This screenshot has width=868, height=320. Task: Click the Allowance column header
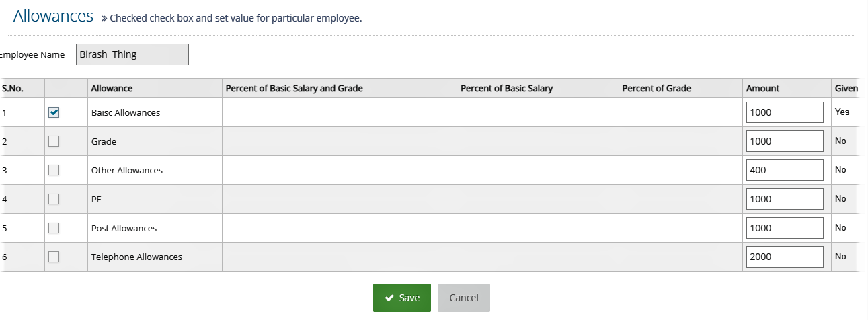coord(112,88)
